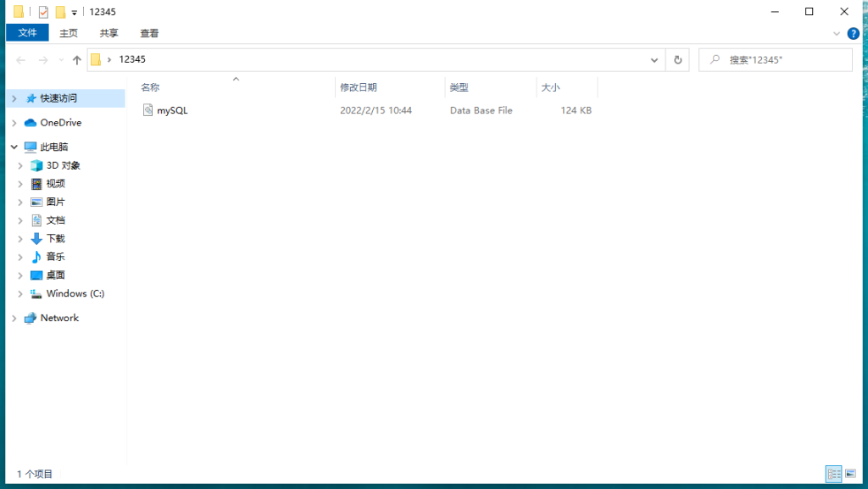Select 快速访问 in navigation pane

click(58, 98)
